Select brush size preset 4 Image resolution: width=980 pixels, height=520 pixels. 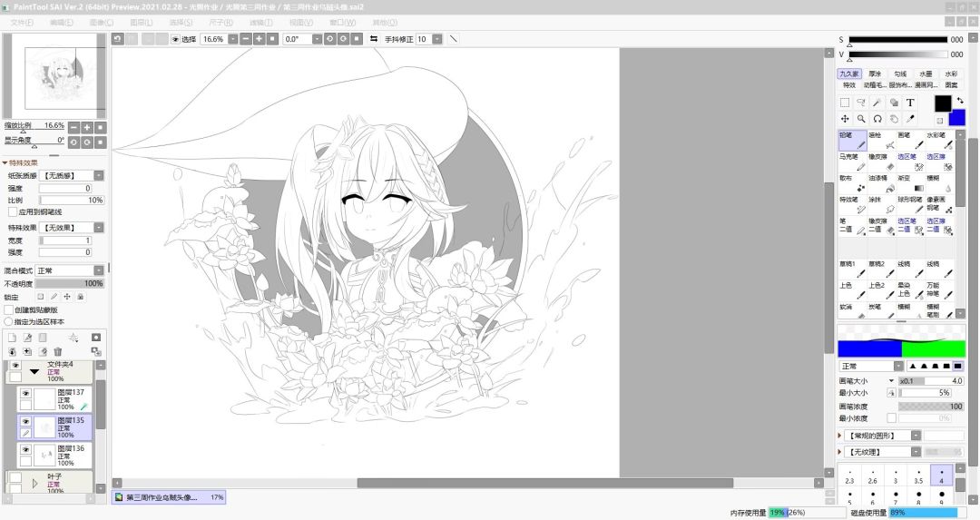click(941, 475)
